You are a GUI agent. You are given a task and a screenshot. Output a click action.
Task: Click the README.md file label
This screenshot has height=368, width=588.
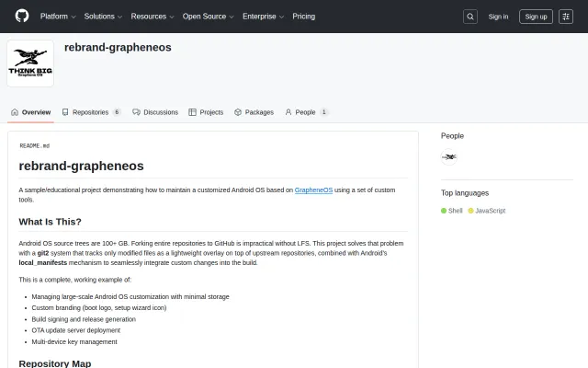[x=35, y=145]
